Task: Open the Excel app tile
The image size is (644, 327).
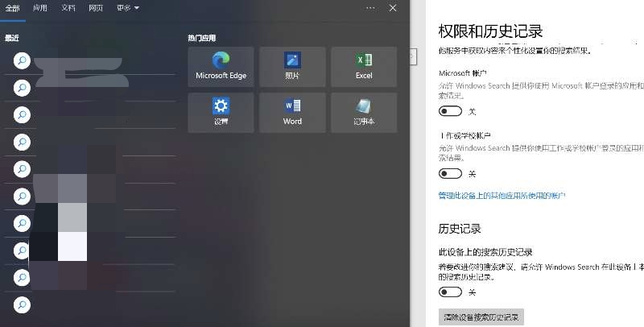Action: 364,67
